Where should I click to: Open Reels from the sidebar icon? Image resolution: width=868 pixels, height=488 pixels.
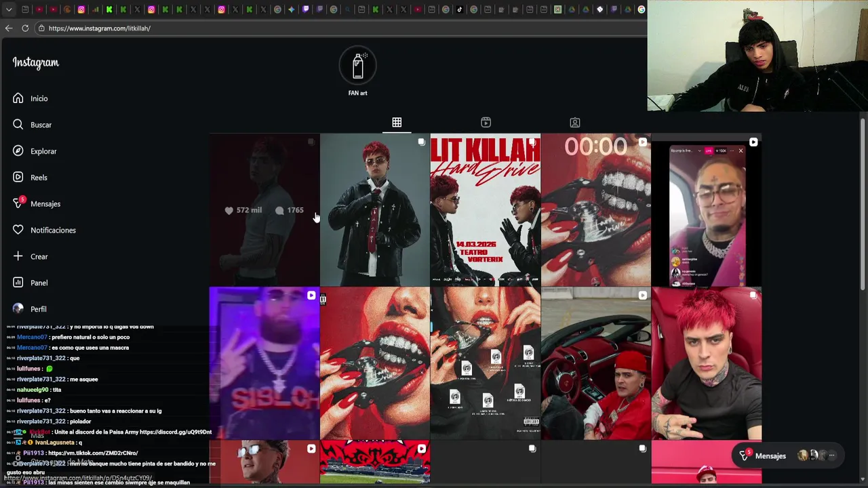coord(18,178)
